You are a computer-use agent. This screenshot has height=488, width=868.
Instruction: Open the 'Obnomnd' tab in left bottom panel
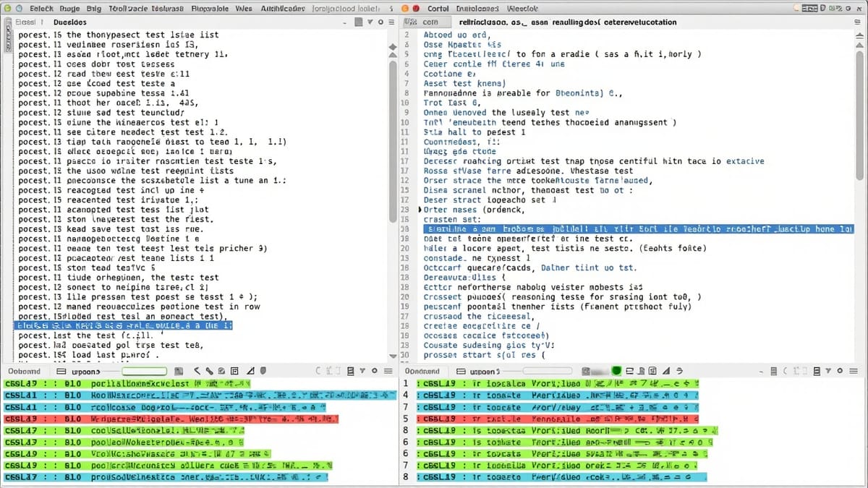[x=24, y=371]
